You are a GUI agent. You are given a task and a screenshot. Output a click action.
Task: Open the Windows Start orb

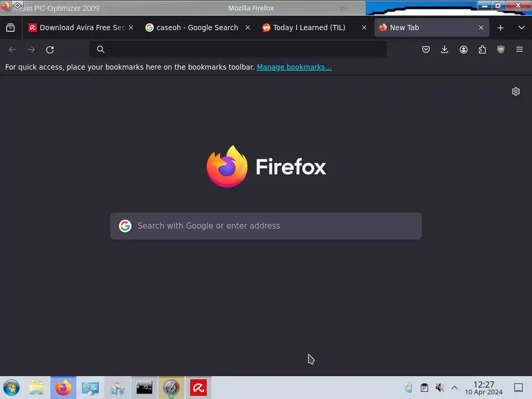[11, 388]
